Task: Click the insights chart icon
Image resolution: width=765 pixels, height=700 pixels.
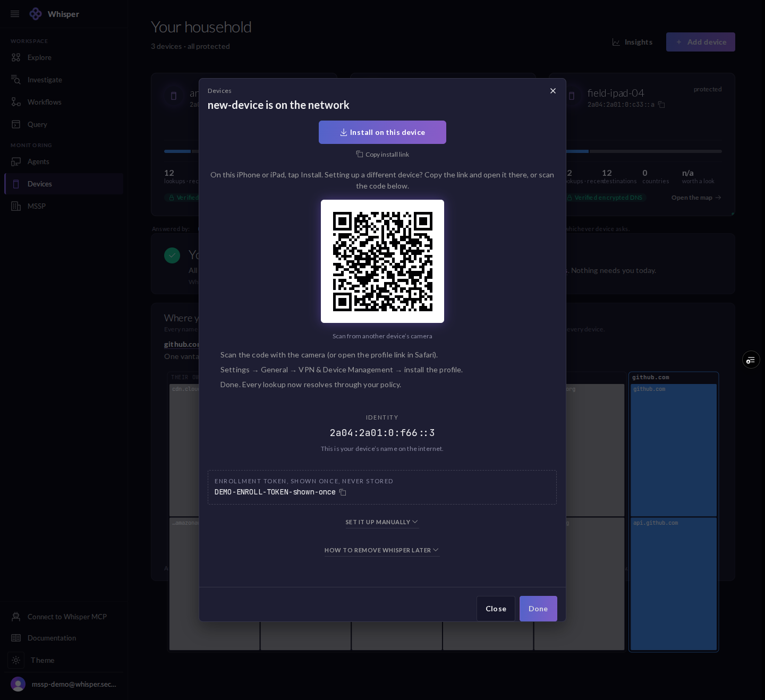Action: (x=616, y=42)
